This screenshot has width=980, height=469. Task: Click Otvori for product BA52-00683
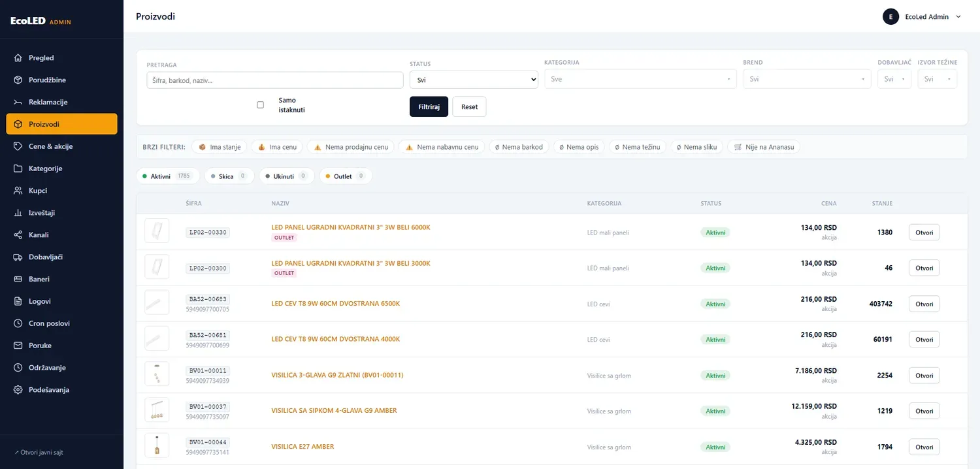(924, 304)
